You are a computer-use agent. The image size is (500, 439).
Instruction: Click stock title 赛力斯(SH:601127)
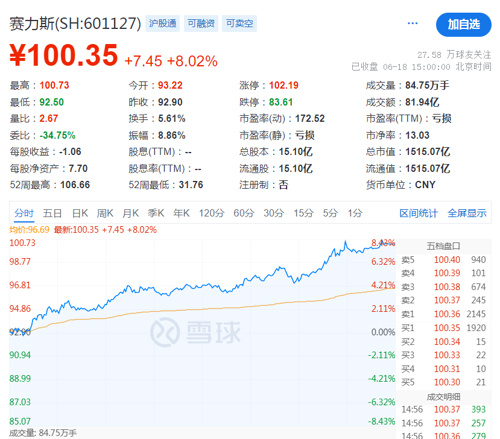click(75, 24)
